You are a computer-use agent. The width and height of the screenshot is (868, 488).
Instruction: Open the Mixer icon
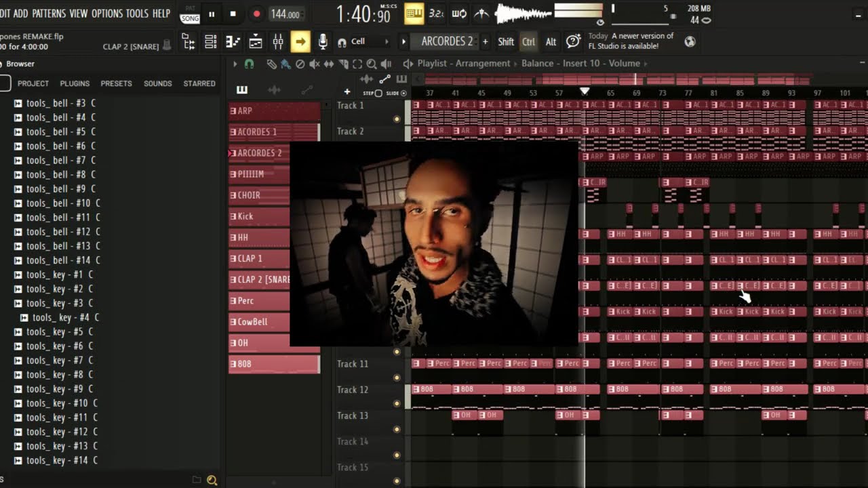[x=278, y=42]
